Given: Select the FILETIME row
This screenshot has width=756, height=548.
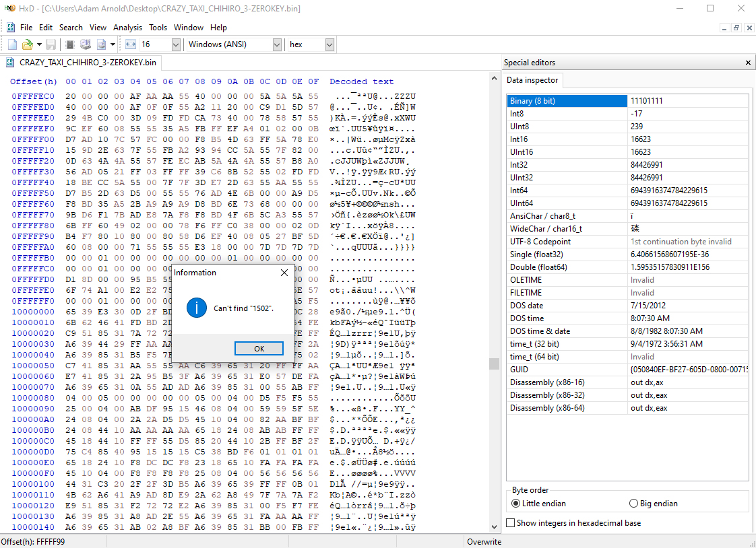Looking at the screenshot, I should (628, 293).
